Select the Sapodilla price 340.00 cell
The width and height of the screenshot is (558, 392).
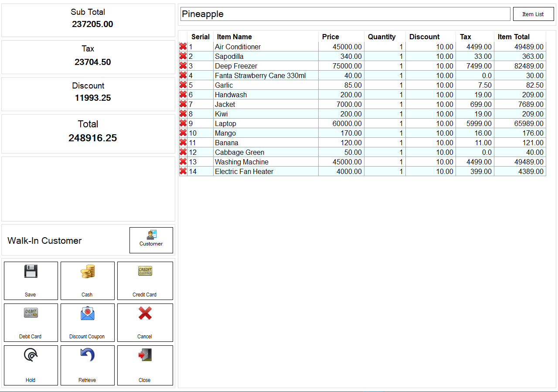click(341, 56)
